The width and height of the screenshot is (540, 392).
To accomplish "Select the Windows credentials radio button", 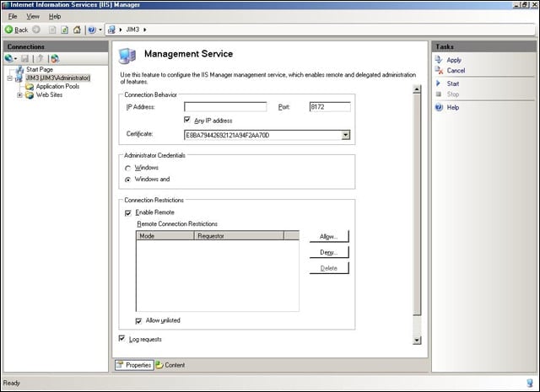I will 127,168.
